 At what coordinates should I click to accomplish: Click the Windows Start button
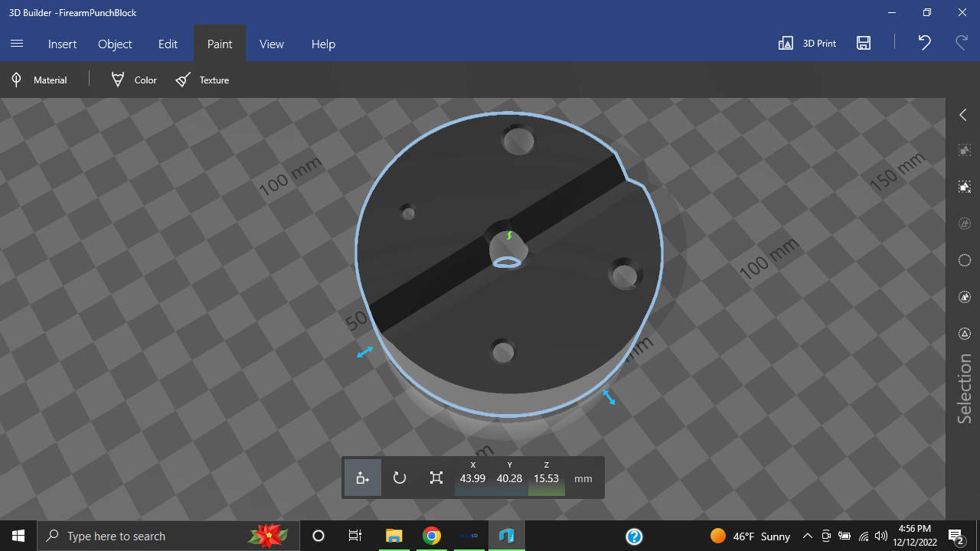(x=18, y=536)
